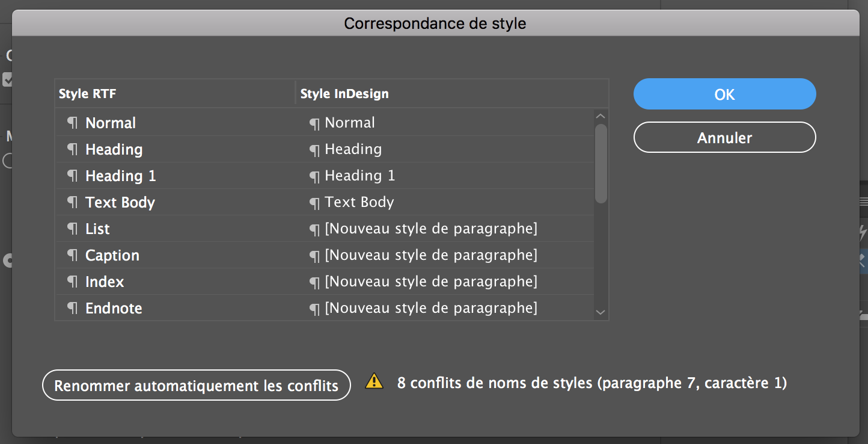Click Renommer automatiquement les conflits button
Viewport: 868px width, 444px height.
196,386
